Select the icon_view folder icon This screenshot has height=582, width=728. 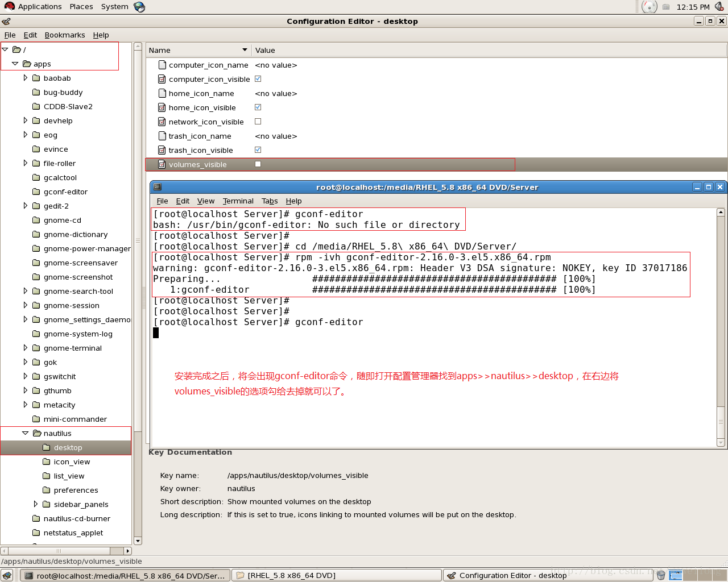(x=47, y=462)
